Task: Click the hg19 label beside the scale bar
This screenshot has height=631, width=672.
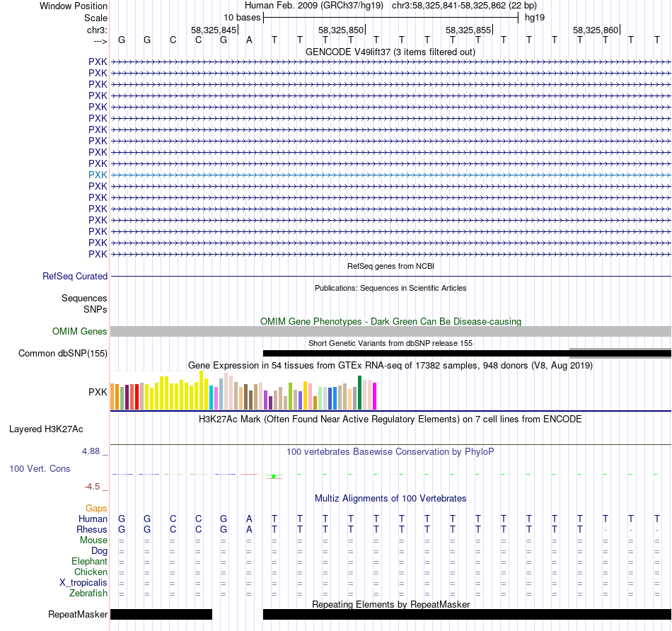Action: pos(535,18)
